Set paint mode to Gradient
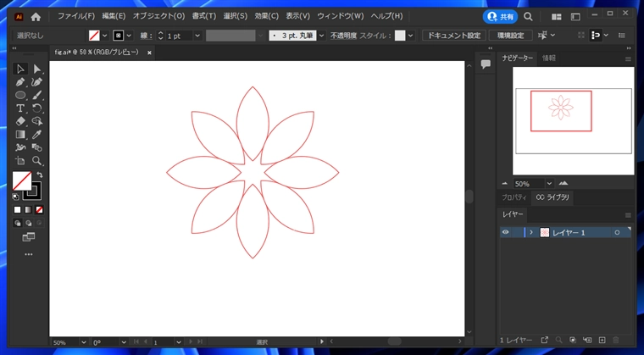Screen dimensions: 644x355 28,210
